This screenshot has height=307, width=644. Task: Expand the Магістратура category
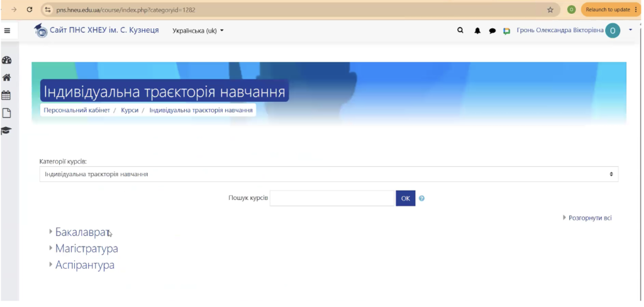coord(87,248)
